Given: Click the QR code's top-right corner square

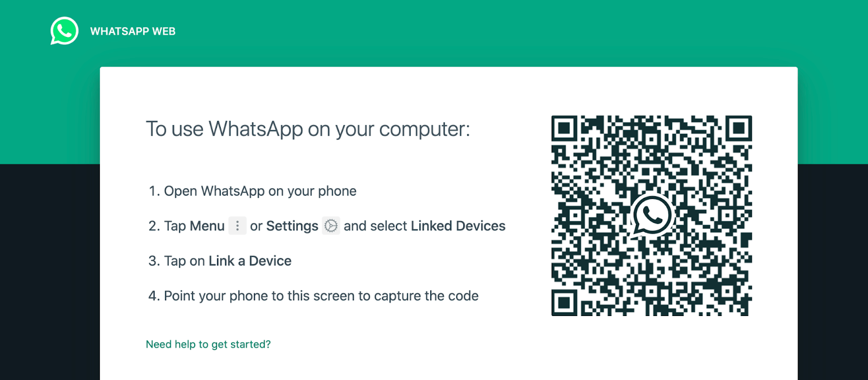Looking at the screenshot, I should (x=738, y=129).
